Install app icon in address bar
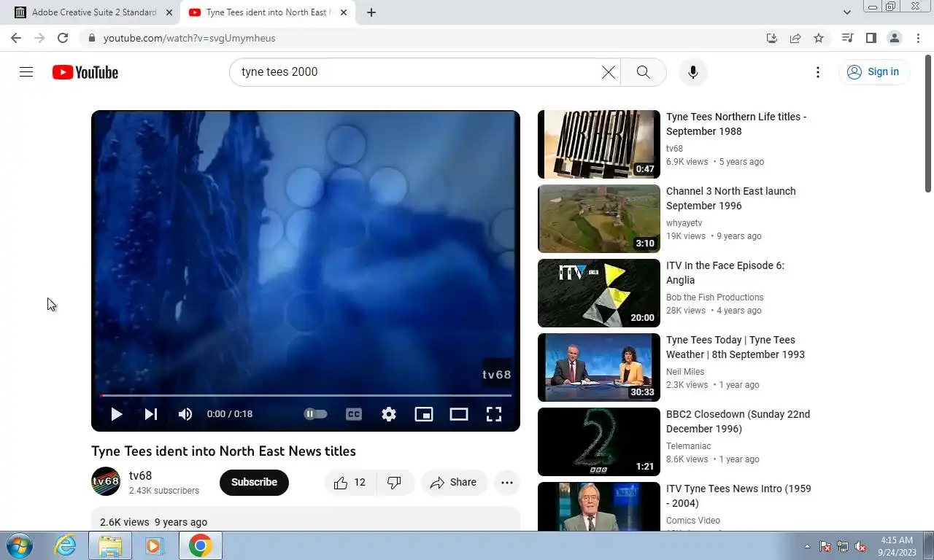Screen dimensions: 934x560 [772, 38]
